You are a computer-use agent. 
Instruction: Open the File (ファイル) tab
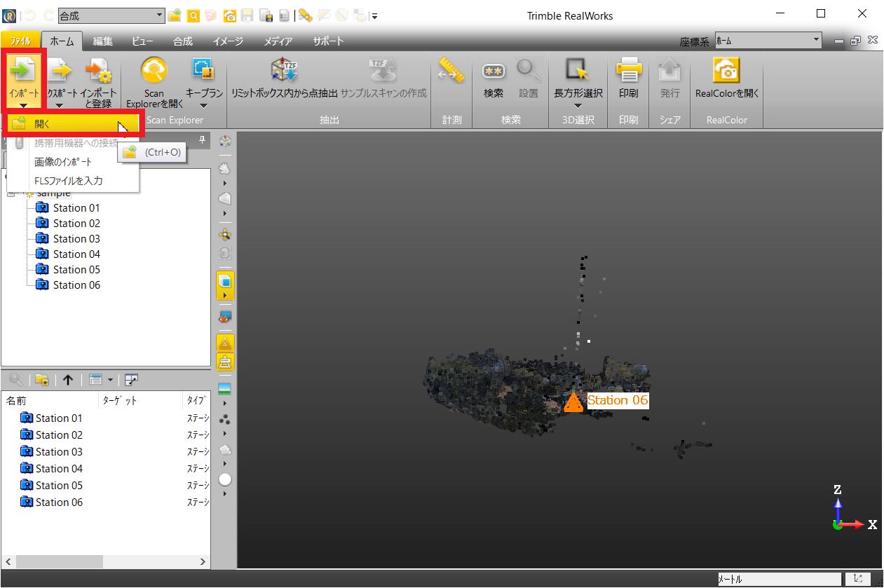click(x=20, y=41)
